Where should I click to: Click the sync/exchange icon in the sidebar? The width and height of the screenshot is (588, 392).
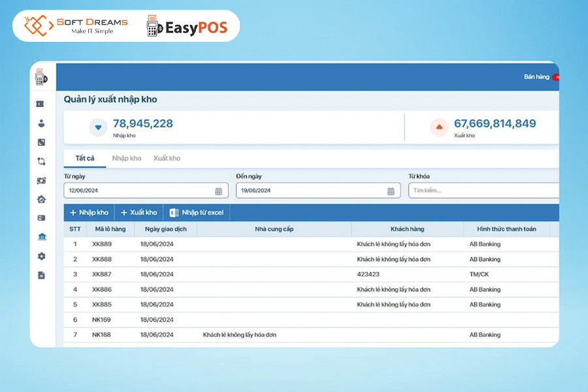(41, 161)
